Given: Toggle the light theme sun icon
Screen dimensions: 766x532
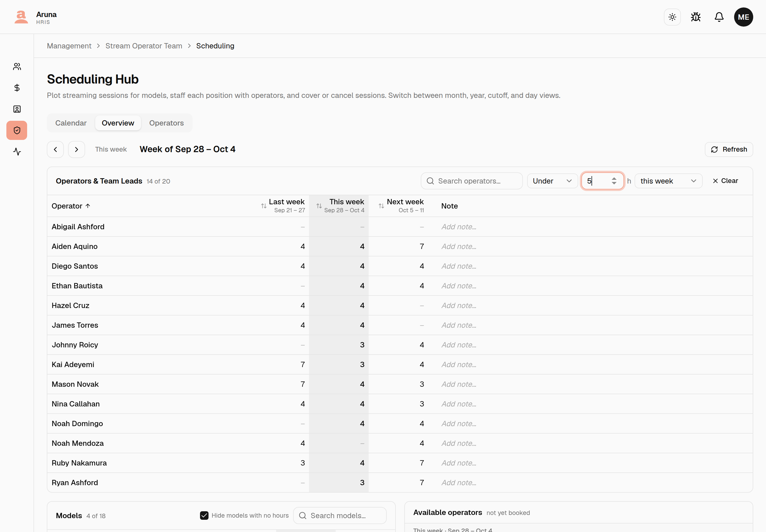Looking at the screenshot, I should [x=672, y=17].
